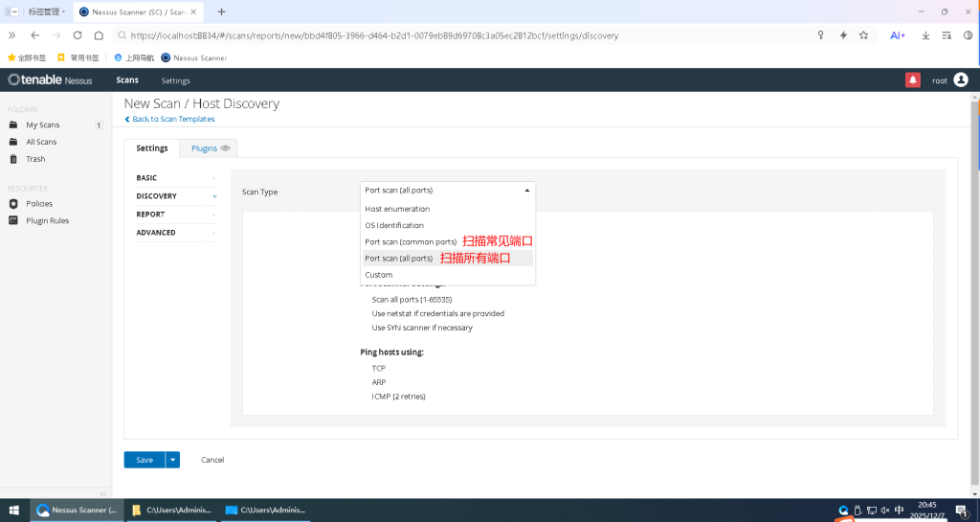Open the Scan Type dropdown
The width and height of the screenshot is (980, 522).
[x=447, y=191]
